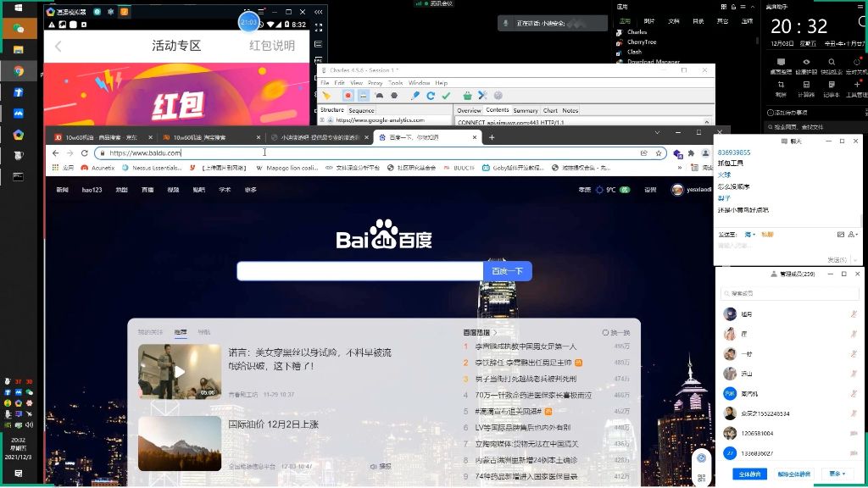Screen dimensions: 868x488
Task: Open the Tools menu in Charles
Action: point(395,83)
